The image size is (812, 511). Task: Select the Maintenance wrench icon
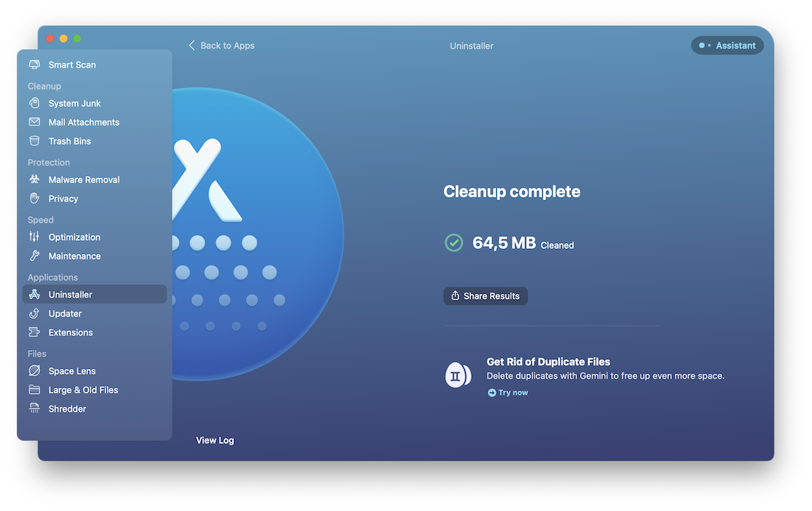point(35,257)
